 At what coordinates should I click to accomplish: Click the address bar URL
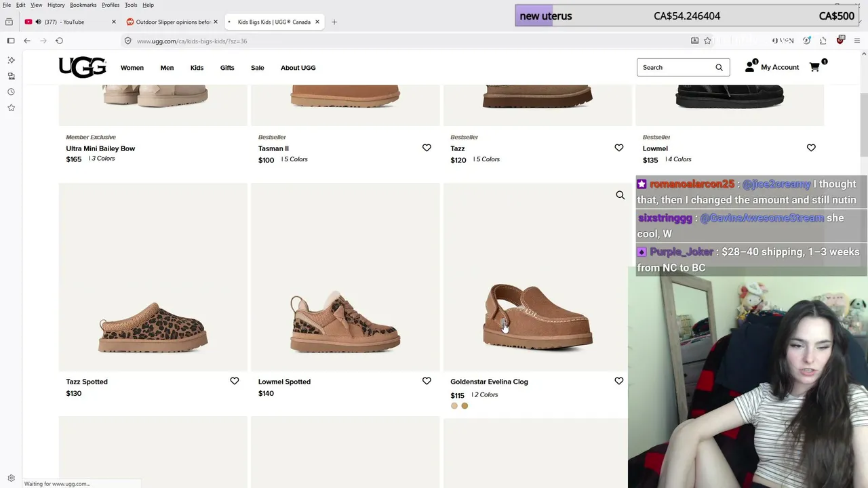(192, 41)
